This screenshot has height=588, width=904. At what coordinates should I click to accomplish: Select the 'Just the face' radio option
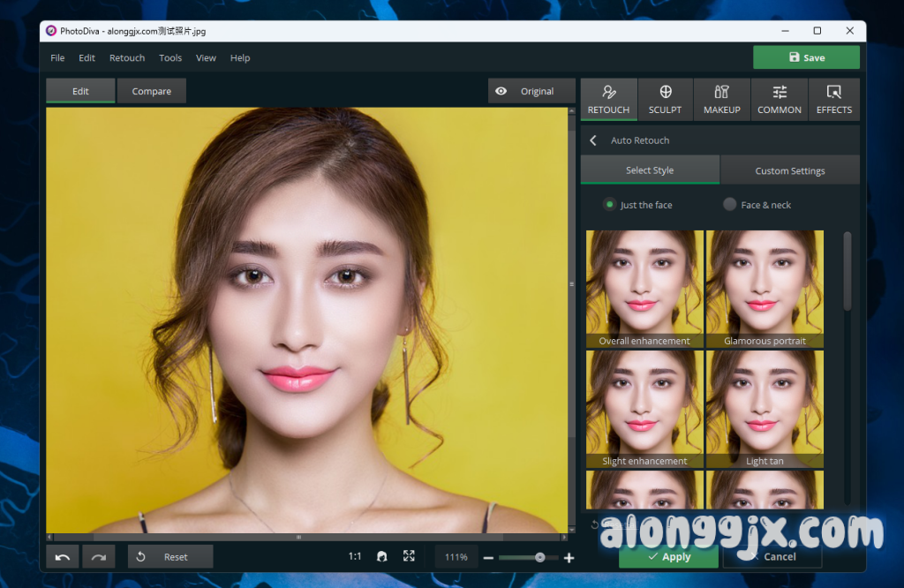click(x=609, y=205)
